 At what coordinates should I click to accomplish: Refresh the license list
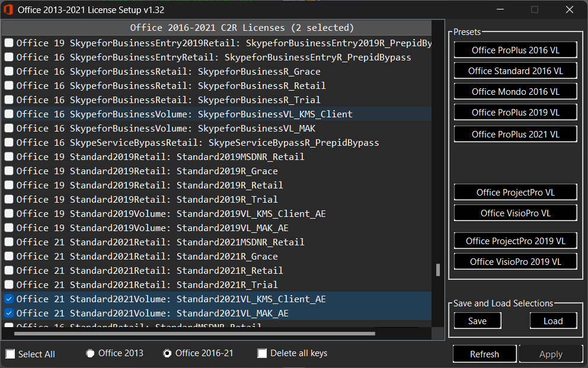pos(484,354)
